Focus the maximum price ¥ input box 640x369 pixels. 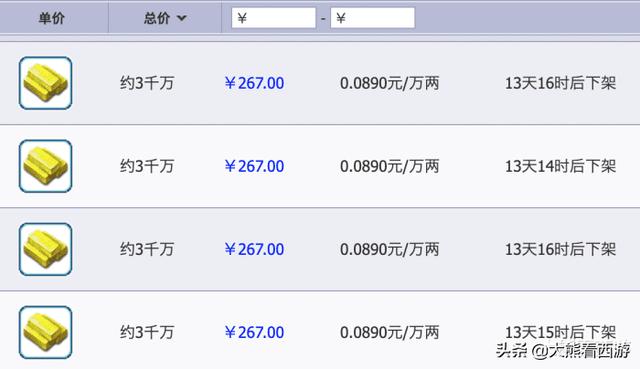click(x=373, y=18)
